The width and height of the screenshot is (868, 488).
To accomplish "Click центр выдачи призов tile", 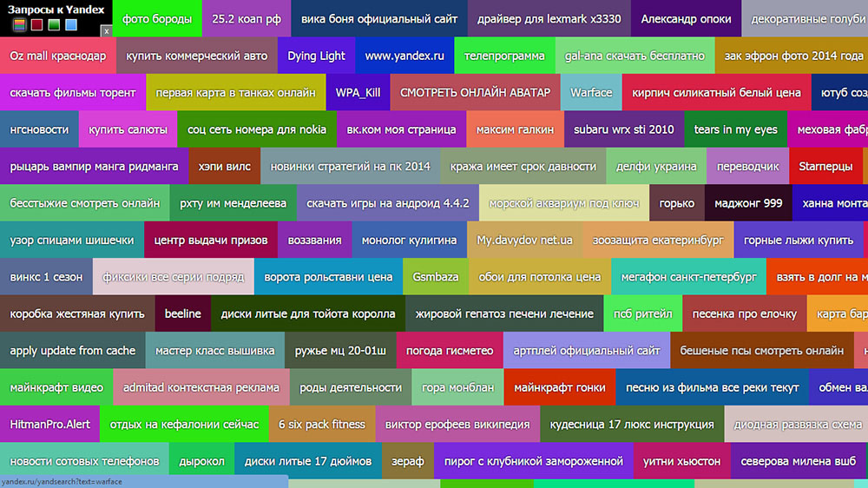I will coord(211,240).
